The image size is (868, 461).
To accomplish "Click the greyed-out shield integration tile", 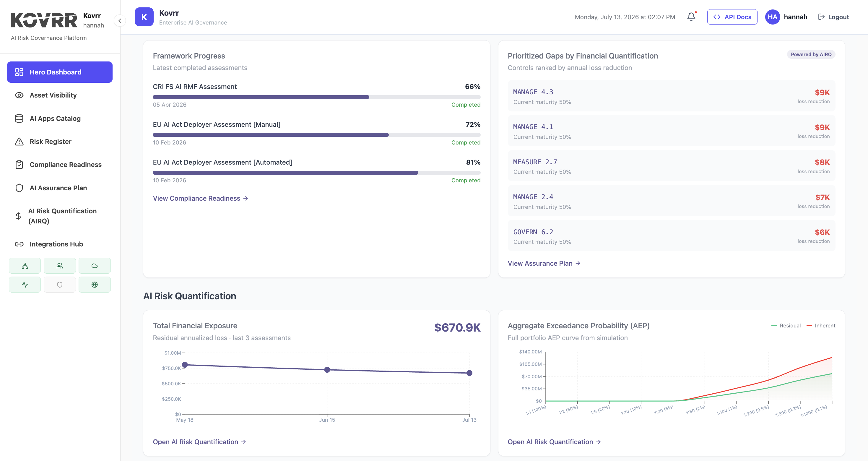I will 60,284.
